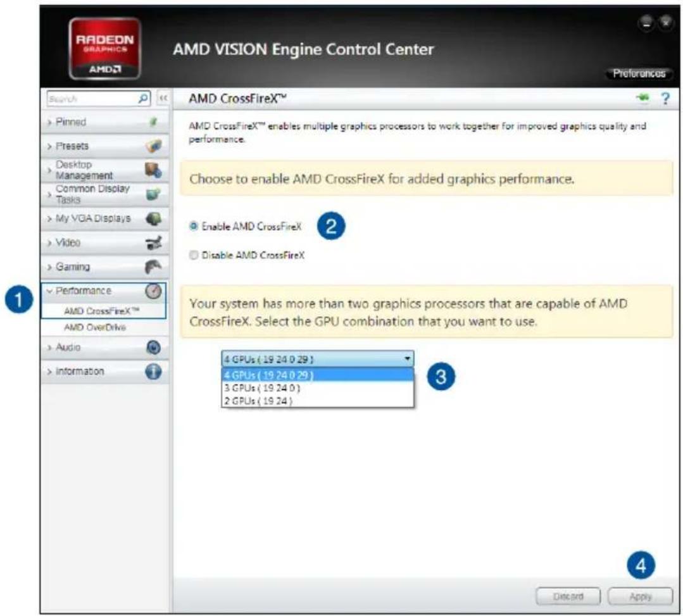
Task: Click the Gaming controller icon
Action: [x=153, y=267]
